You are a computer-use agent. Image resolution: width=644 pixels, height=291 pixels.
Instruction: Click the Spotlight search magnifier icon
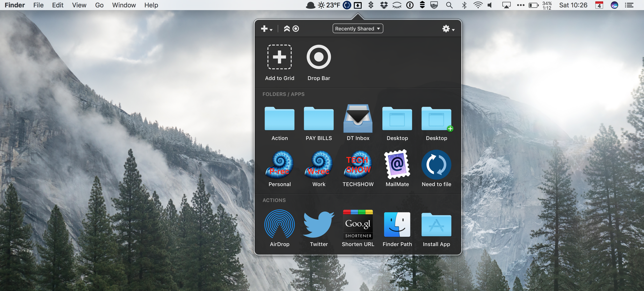pos(449,5)
